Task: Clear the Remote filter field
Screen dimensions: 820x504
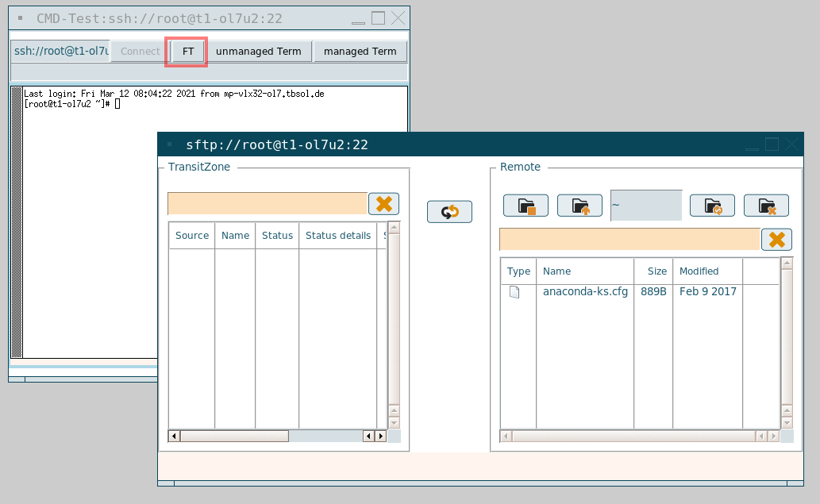Action: 776,240
